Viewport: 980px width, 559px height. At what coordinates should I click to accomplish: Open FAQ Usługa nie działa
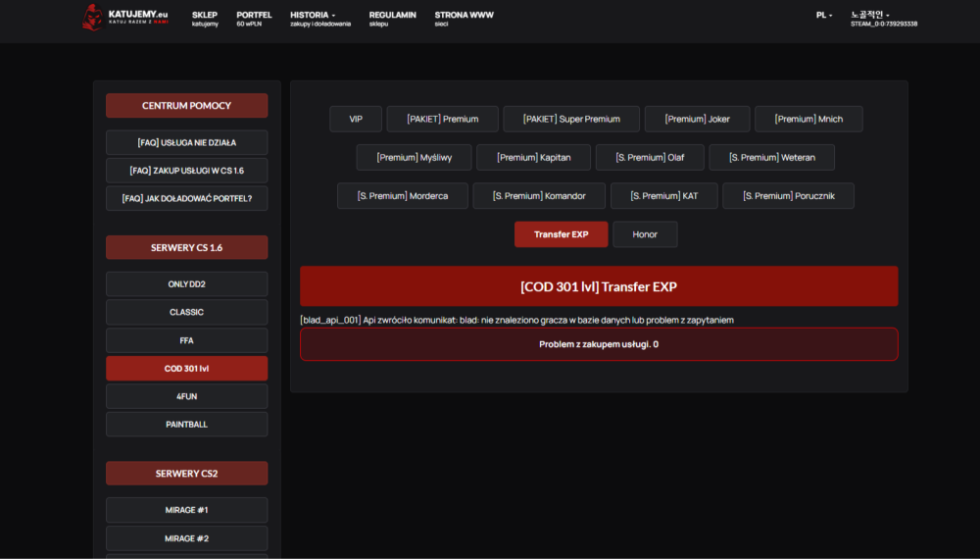187,142
